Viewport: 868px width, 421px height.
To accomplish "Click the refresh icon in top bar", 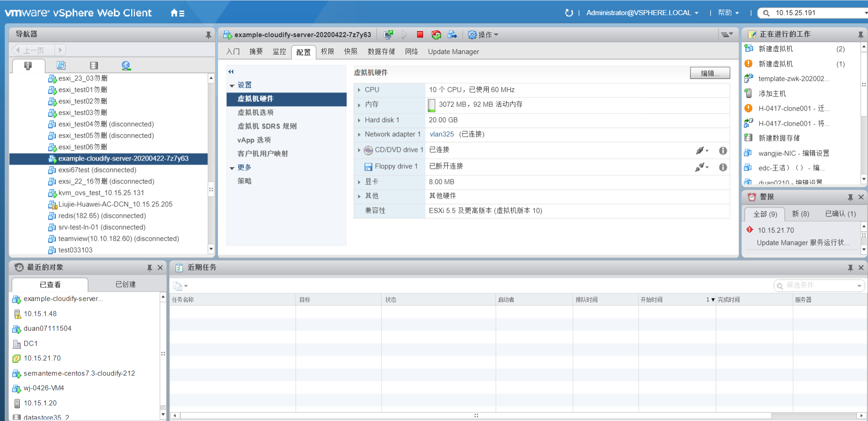I will point(569,13).
